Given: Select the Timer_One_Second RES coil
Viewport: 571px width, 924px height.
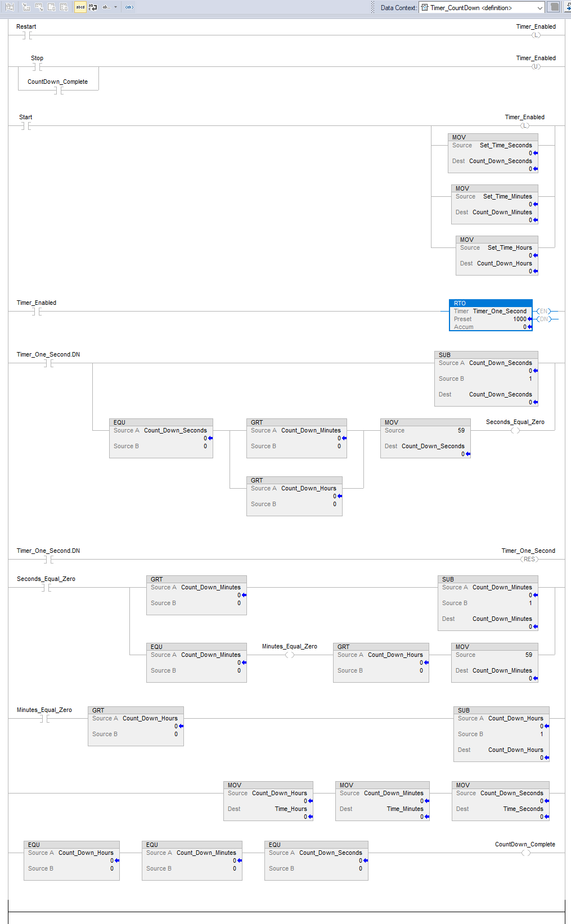Looking at the screenshot, I should click(529, 559).
